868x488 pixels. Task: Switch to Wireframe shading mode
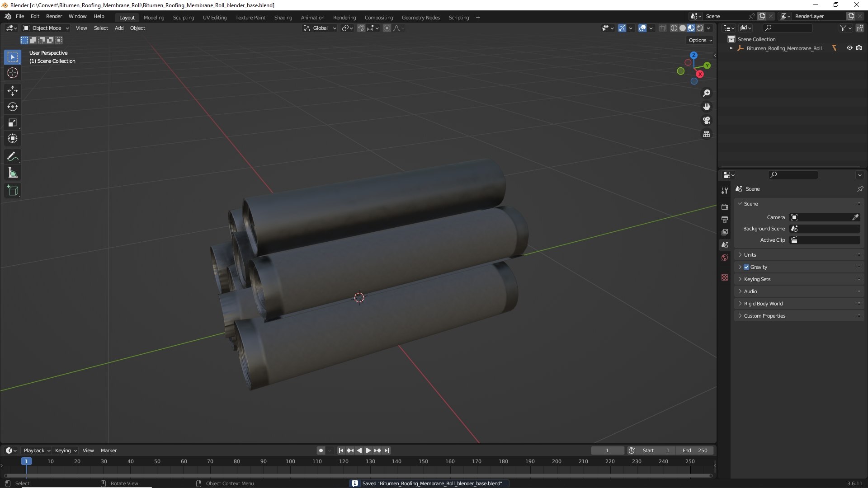click(x=674, y=28)
